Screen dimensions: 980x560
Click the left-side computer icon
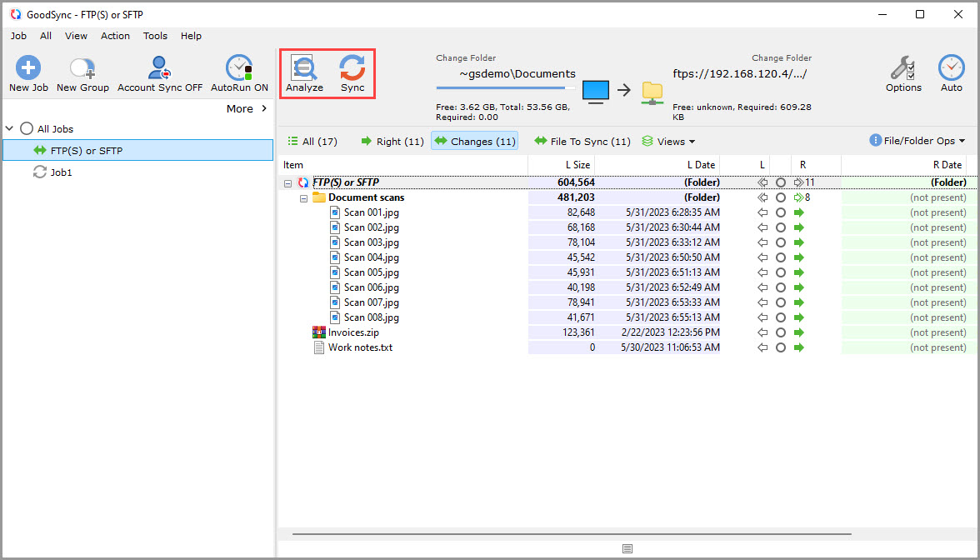(596, 91)
